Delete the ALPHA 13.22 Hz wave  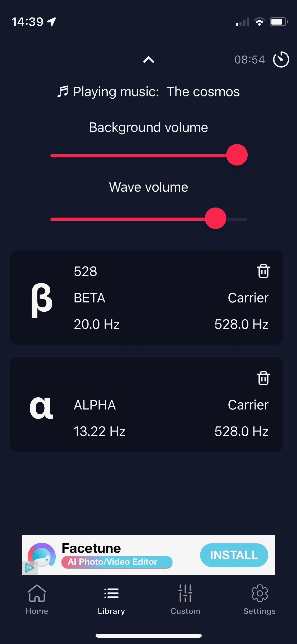[263, 378]
